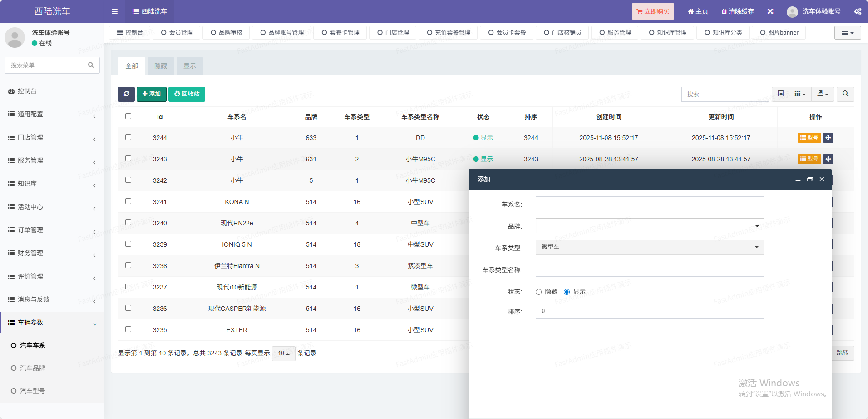Check the checkbox for row 3241
Screen dimensions: 868x419
(x=128, y=201)
